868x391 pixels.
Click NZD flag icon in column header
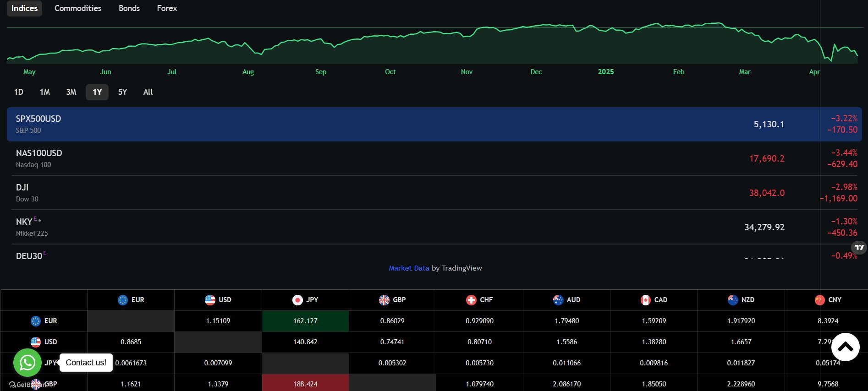733,300
